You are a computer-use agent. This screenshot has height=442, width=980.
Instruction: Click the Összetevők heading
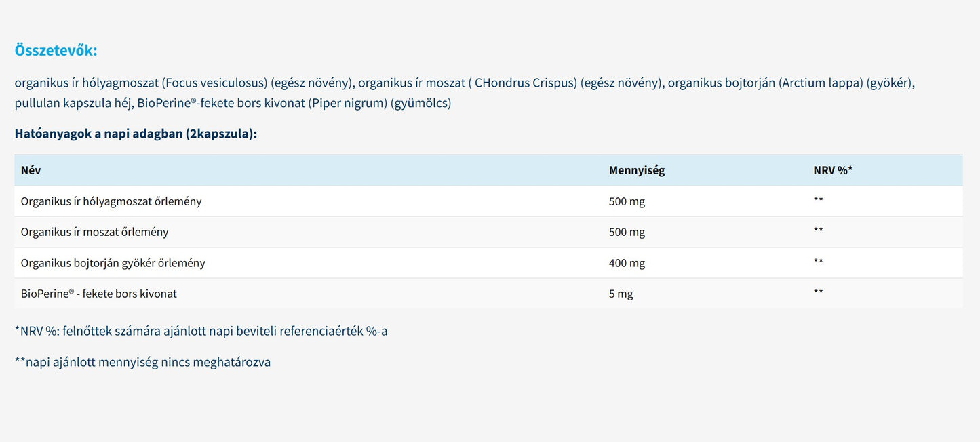[x=56, y=51]
